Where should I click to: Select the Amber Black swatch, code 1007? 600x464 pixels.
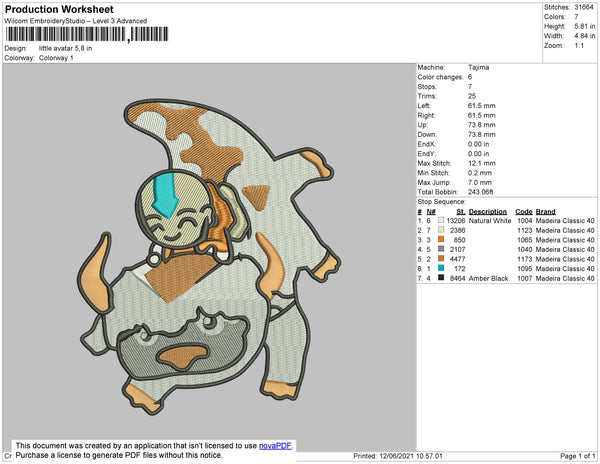(441, 278)
